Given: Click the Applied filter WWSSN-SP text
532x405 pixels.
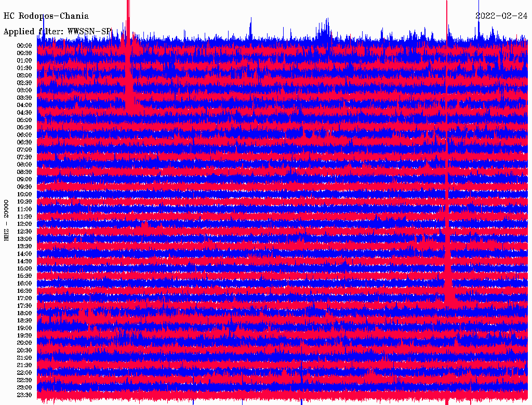Looking at the screenshot, I should [57, 31].
